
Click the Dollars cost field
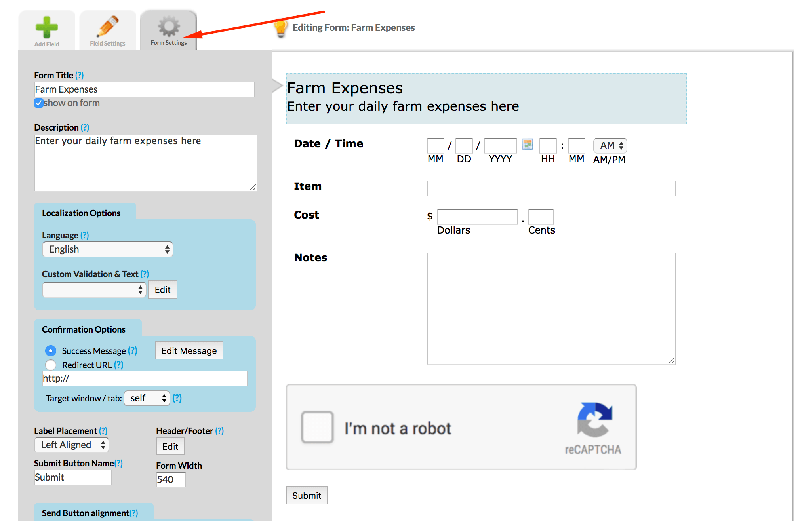point(478,217)
